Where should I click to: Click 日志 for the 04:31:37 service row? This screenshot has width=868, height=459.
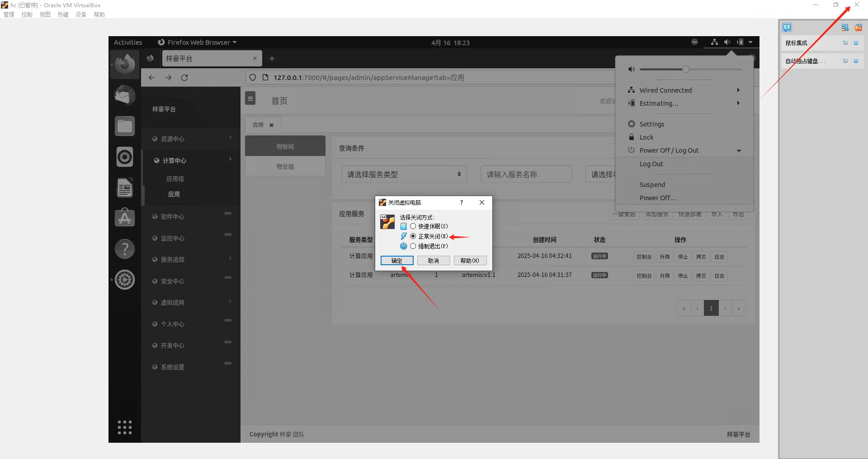click(x=719, y=276)
